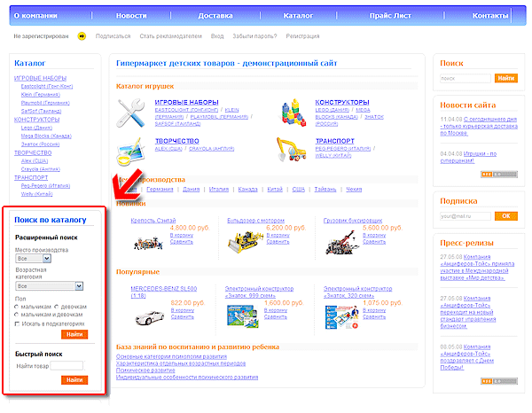
Task: Enable 'Искать в подкатегориях' checkbox
Action: (19, 323)
